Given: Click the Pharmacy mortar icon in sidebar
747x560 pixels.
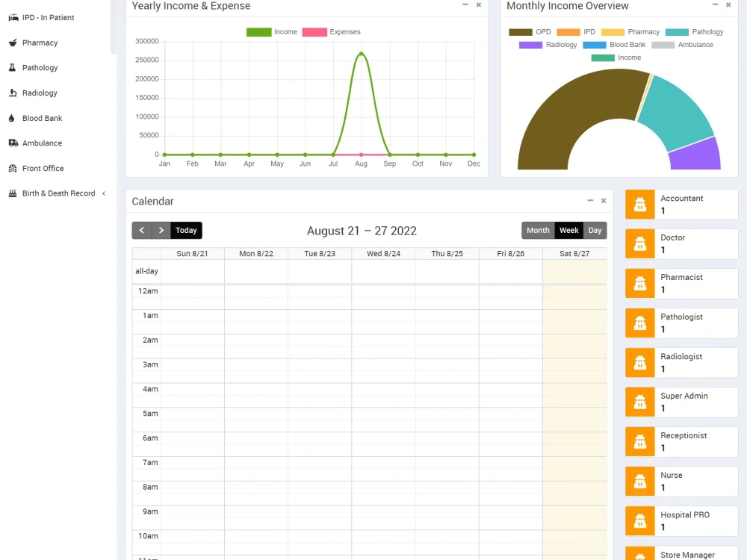Looking at the screenshot, I should click(13, 43).
